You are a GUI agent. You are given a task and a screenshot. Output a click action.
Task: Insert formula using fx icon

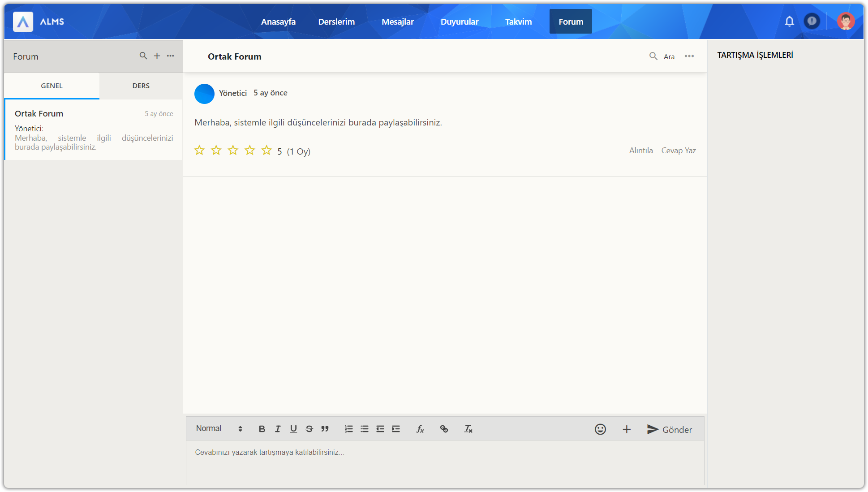click(420, 429)
